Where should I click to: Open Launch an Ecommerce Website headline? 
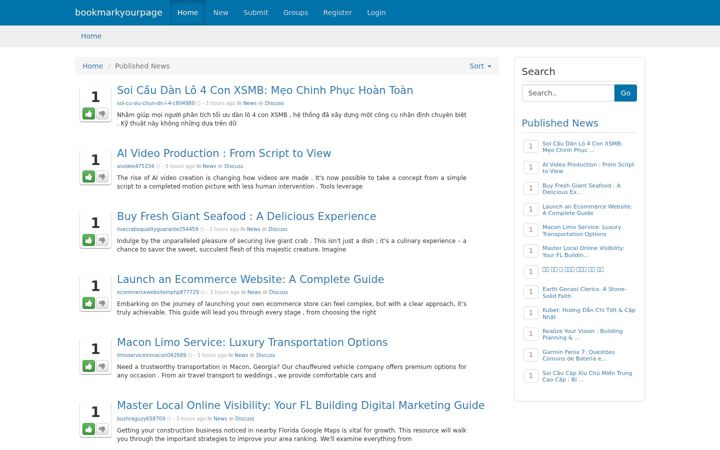250,279
